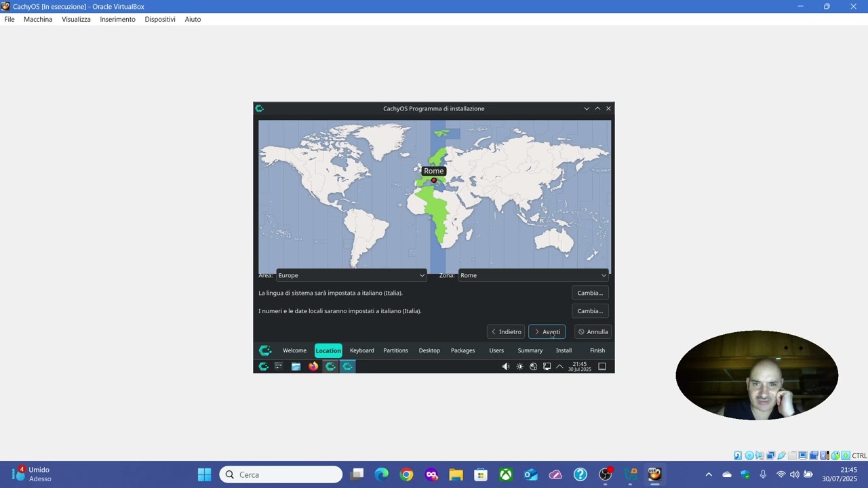Click the Rome marker on the map
The height and width of the screenshot is (488, 868).
[434, 180]
